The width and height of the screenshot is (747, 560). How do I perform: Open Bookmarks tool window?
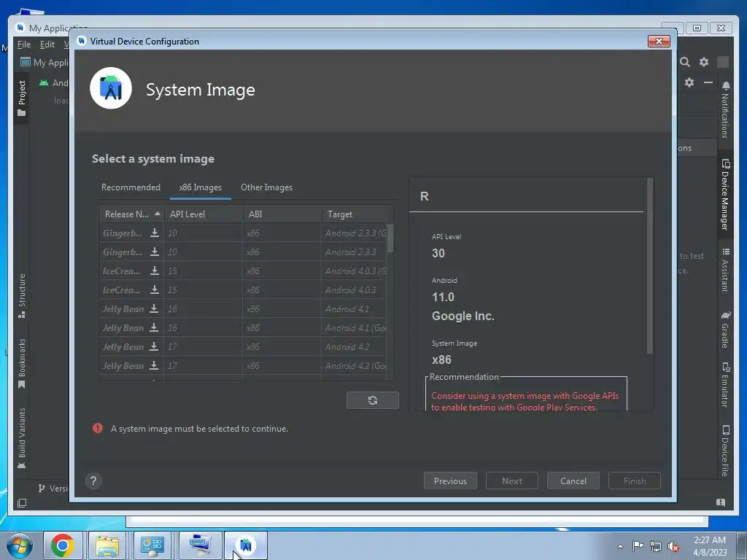(x=21, y=363)
